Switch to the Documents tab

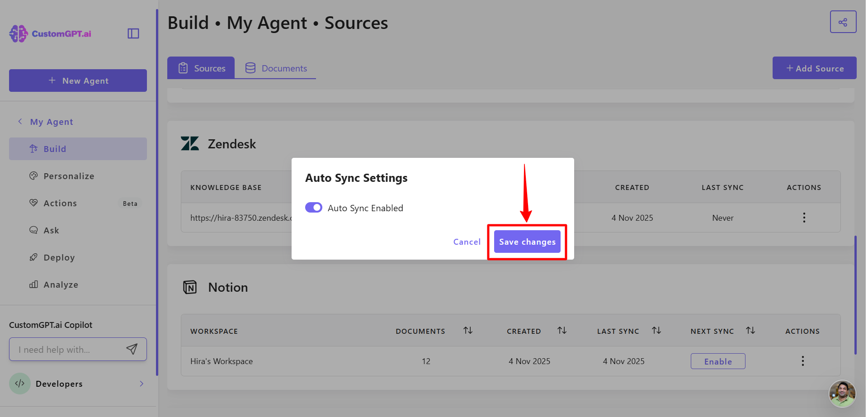point(276,68)
